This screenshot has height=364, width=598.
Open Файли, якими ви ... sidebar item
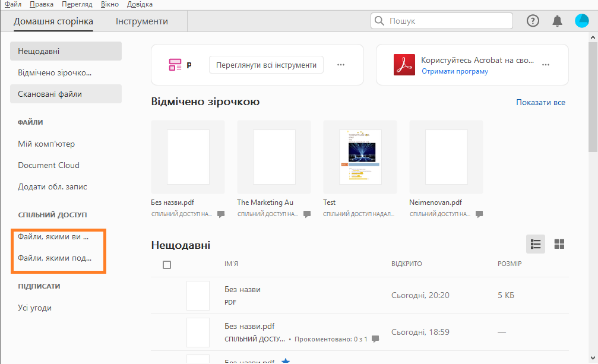53,237
